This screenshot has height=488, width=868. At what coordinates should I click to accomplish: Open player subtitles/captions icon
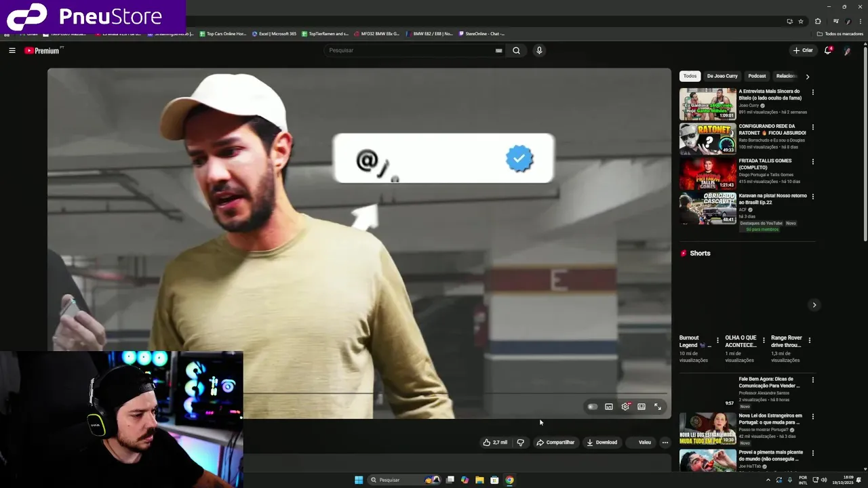(609, 407)
